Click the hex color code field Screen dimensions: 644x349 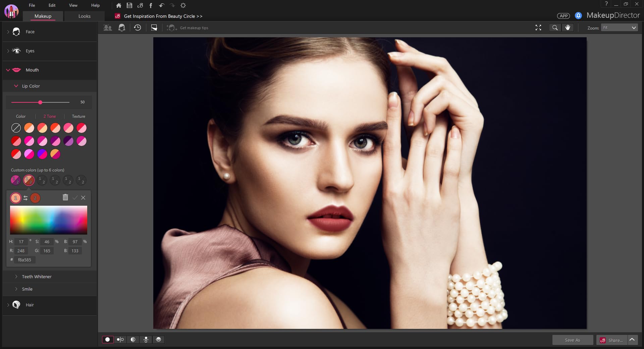click(x=25, y=260)
